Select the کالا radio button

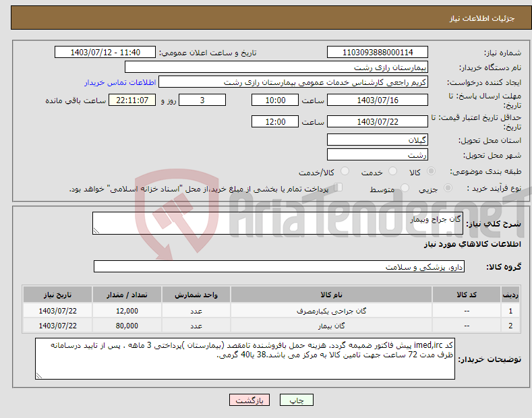(x=431, y=171)
